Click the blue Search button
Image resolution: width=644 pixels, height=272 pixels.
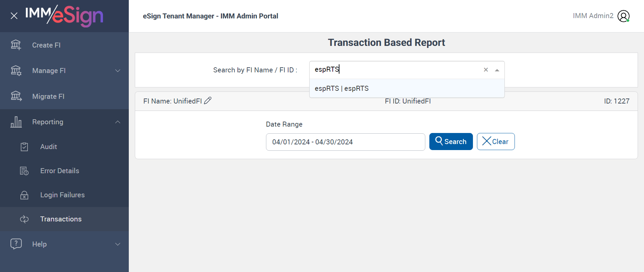pyautogui.click(x=451, y=142)
